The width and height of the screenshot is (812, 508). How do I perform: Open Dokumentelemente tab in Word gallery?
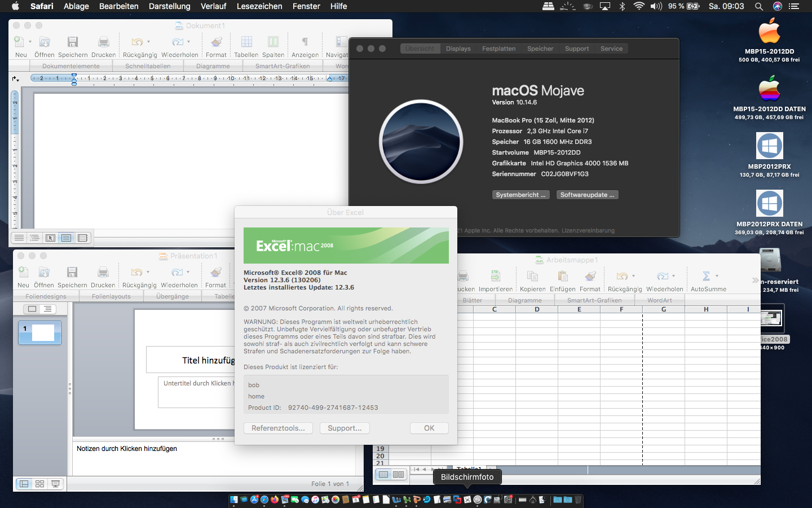(x=70, y=66)
